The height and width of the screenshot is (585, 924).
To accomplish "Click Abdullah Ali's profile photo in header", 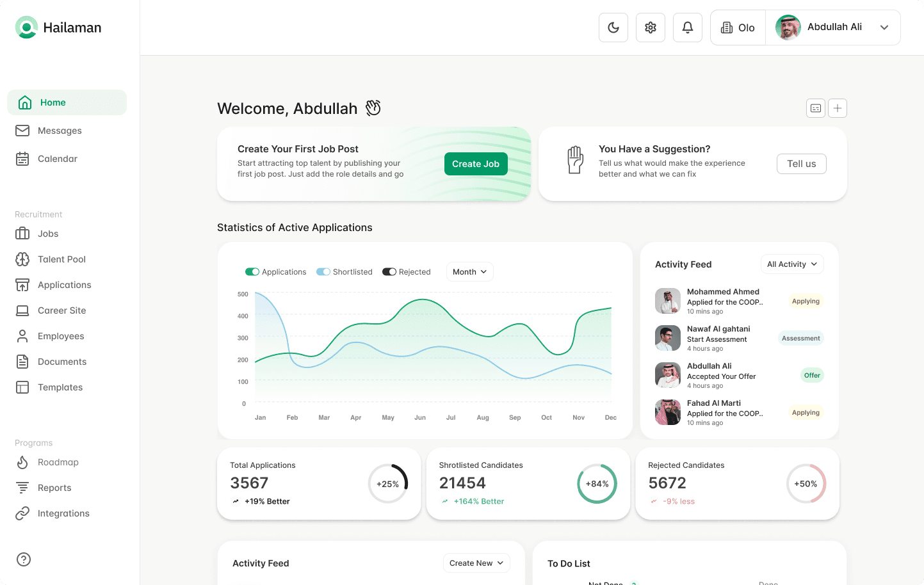I will click(x=788, y=28).
